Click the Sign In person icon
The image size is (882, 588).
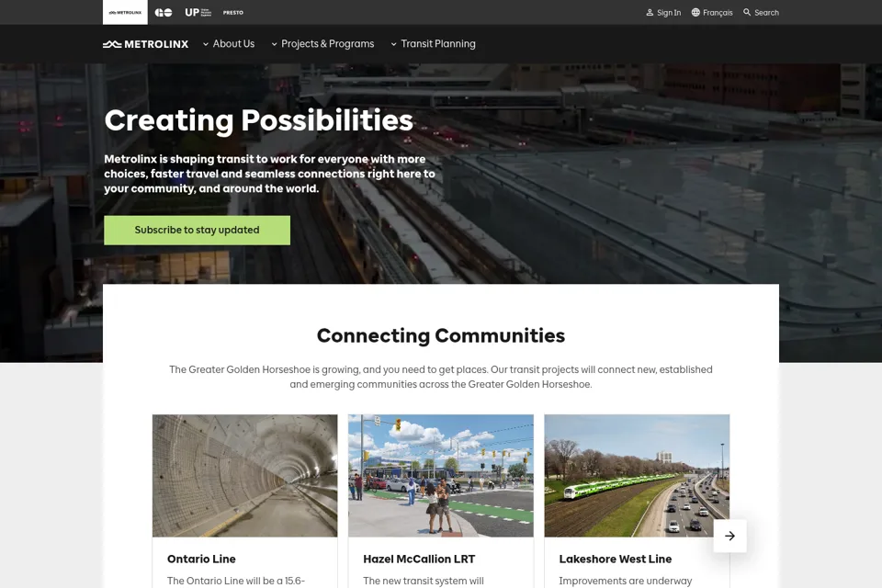650,12
